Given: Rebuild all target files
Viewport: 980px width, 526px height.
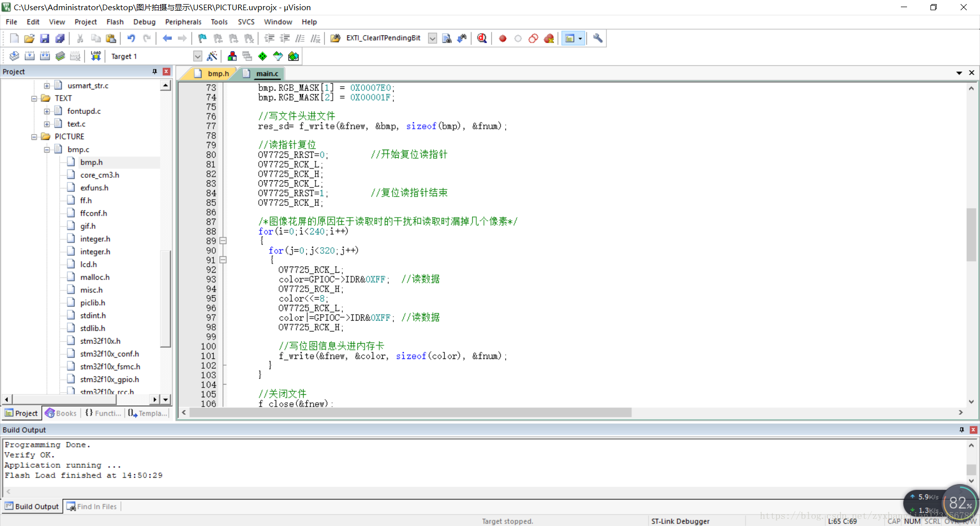Looking at the screenshot, I should [45, 56].
